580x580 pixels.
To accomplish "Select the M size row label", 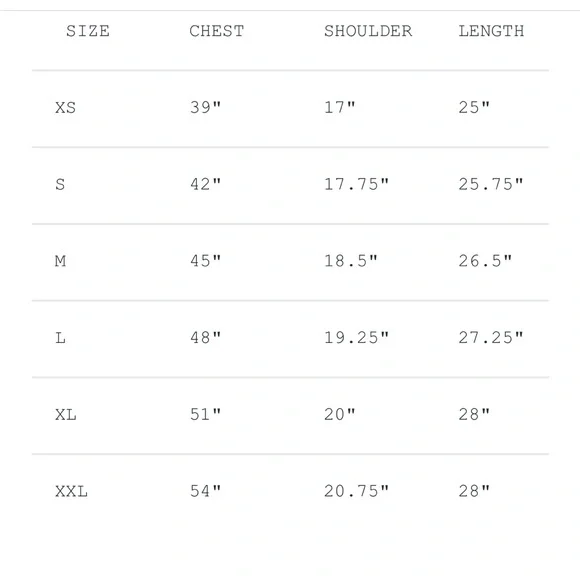I will click(60, 261).
